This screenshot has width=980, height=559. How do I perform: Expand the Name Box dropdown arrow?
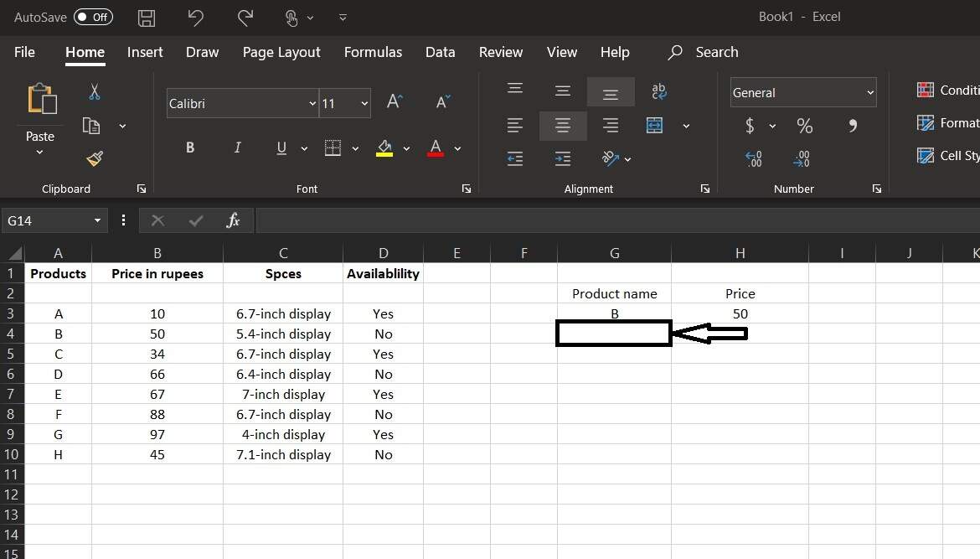pos(97,220)
